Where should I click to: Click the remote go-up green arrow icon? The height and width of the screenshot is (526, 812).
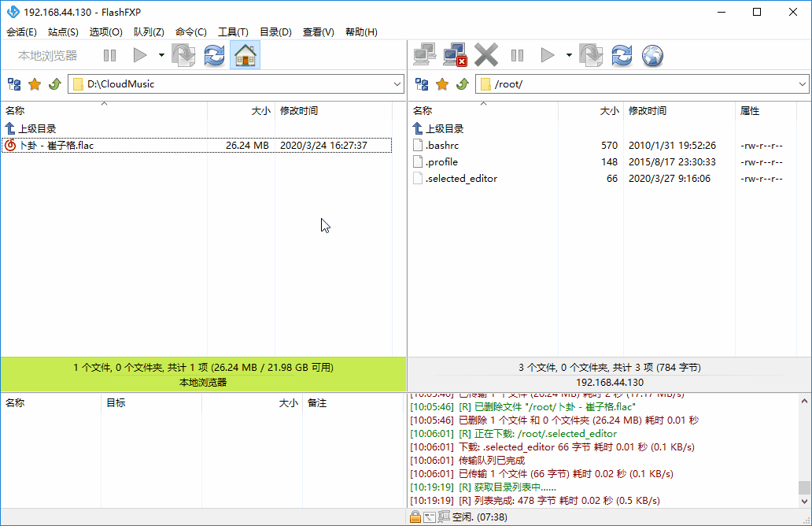[463, 84]
